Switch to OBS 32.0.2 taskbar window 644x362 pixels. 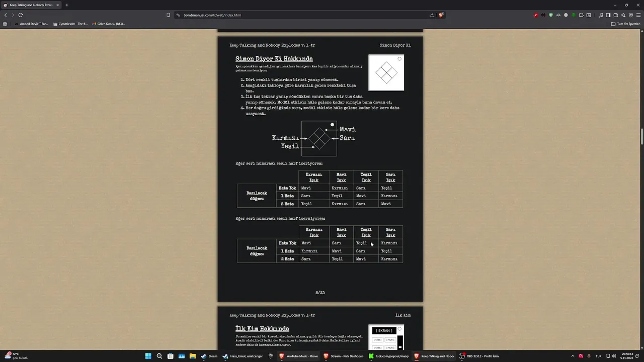(x=479, y=356)
